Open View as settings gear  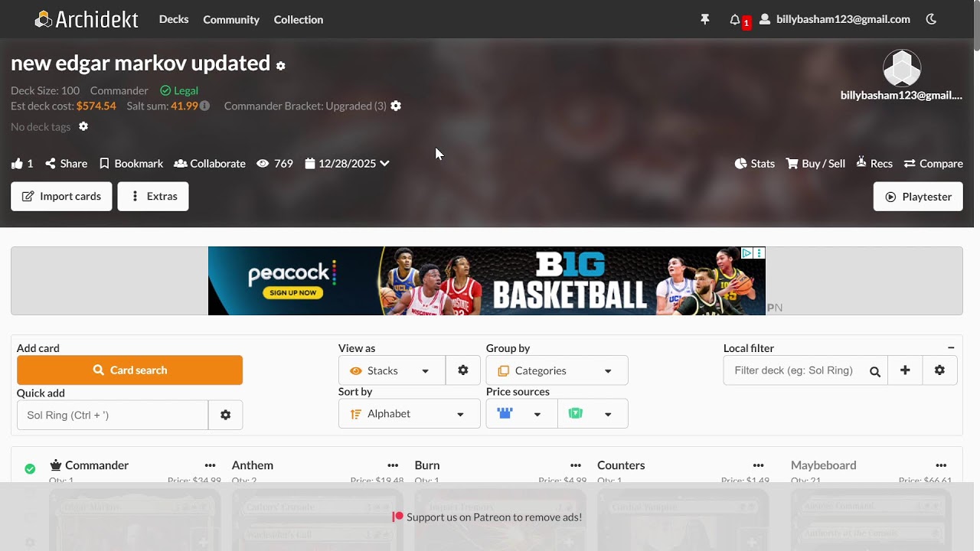point(463,370)
